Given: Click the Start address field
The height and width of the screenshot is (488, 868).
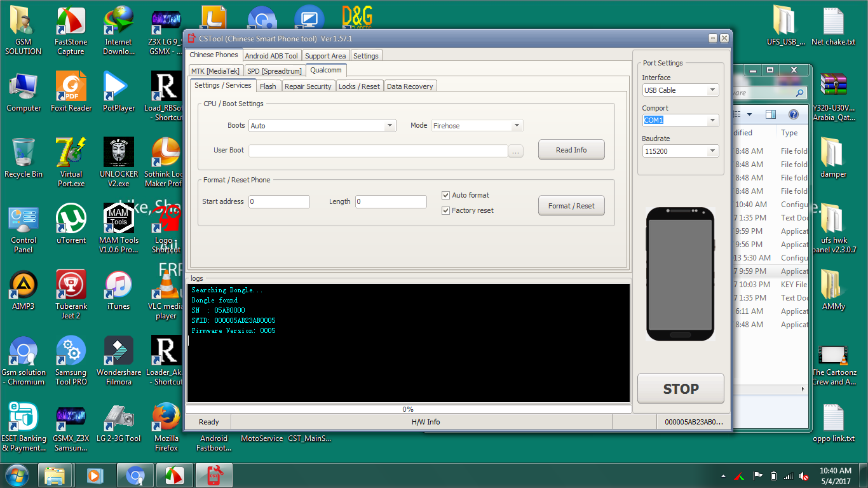Looking at the screenshot, I should tap(280, 201).
